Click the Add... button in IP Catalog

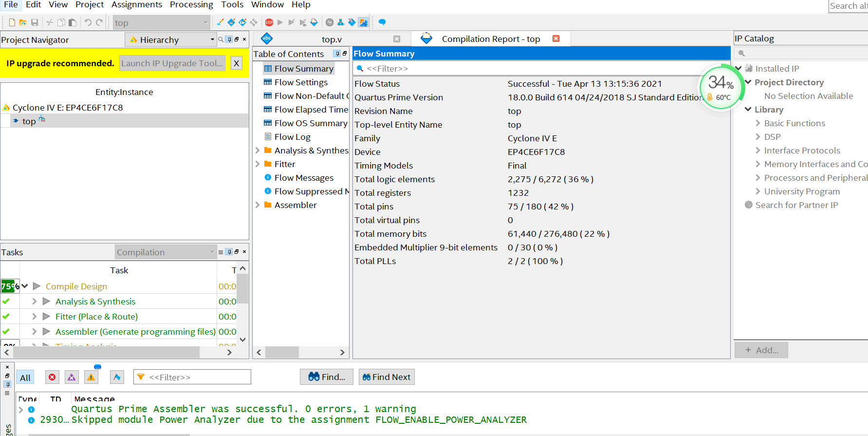coord(761,350)
